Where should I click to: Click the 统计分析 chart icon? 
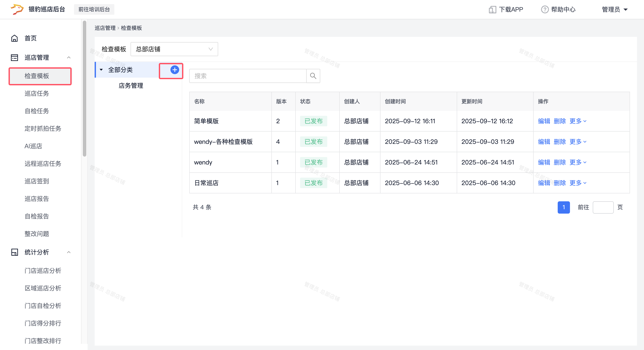click(x=14, y=252)
